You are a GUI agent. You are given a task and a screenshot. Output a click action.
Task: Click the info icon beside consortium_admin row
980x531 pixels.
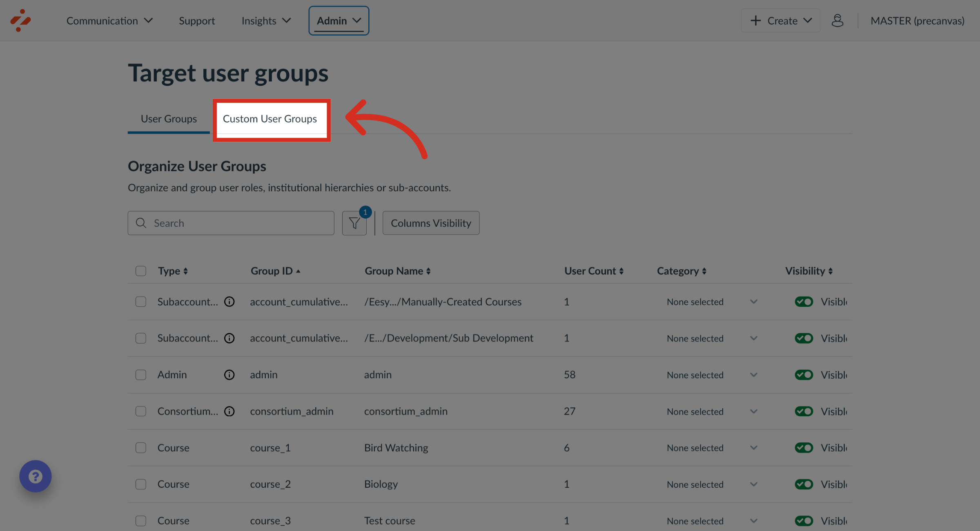[229, 411]
